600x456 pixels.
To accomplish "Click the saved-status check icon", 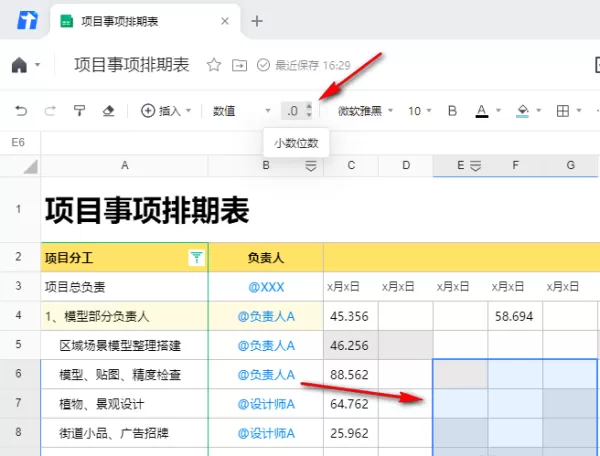I will click(263, 65).
